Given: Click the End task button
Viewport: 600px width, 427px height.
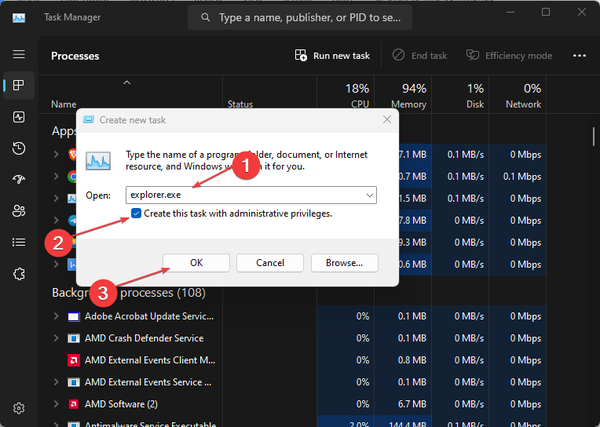Looking at the screenshot, I should pos(419,55).
